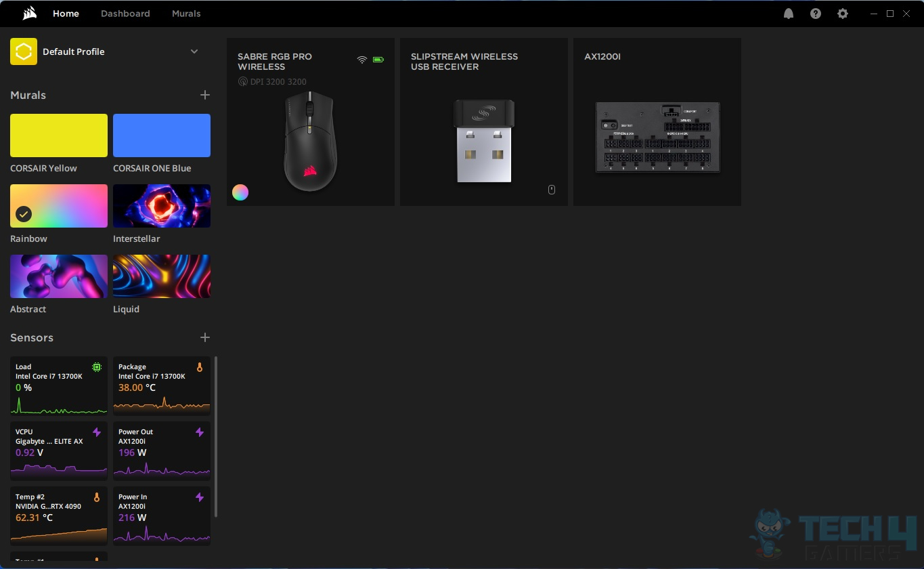The image size is (924, 569).
Task: Click the Power Out wattage graph
Action: click(162, 469)
